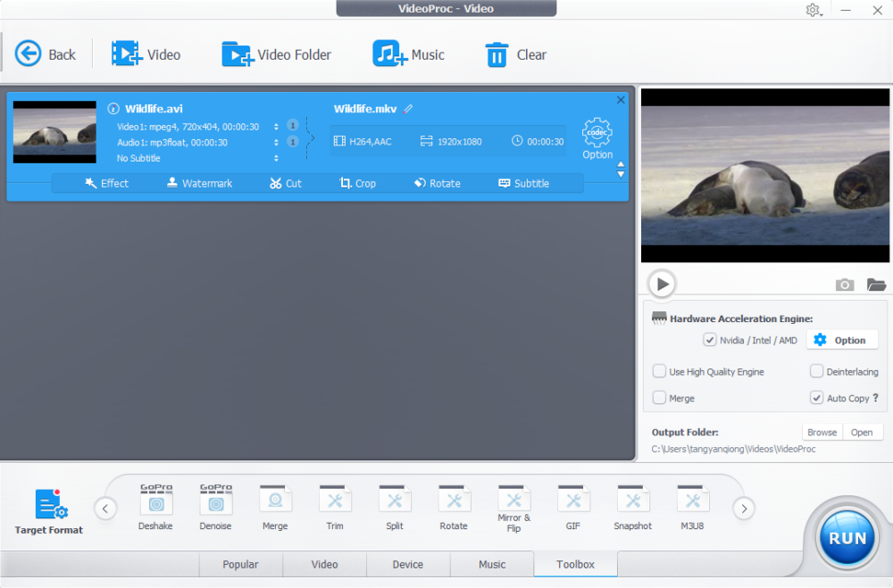The image size is (893, 588).
Task: Click the Audio1 track count badge
Action: 293,142
